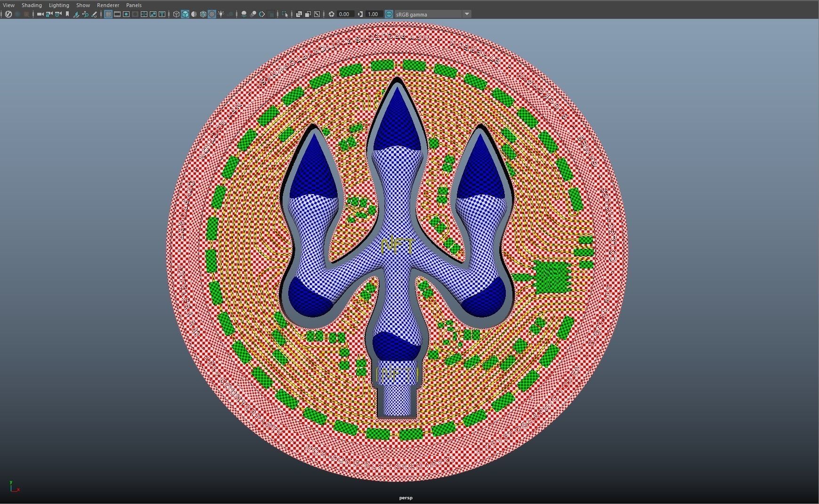Click the exposure reset icon
The height and width of the screenshot is (504, 819).
332,14
